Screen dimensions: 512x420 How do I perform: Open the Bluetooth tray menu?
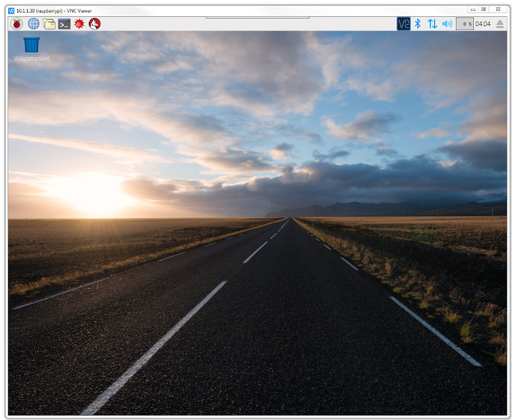point(418,24)
